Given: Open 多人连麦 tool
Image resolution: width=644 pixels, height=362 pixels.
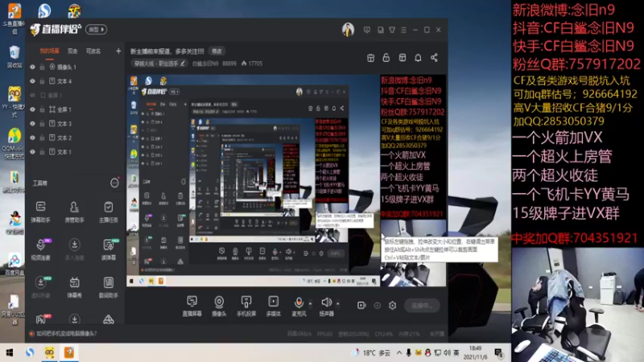Looking at the screenshot, I should pos(74,249).
